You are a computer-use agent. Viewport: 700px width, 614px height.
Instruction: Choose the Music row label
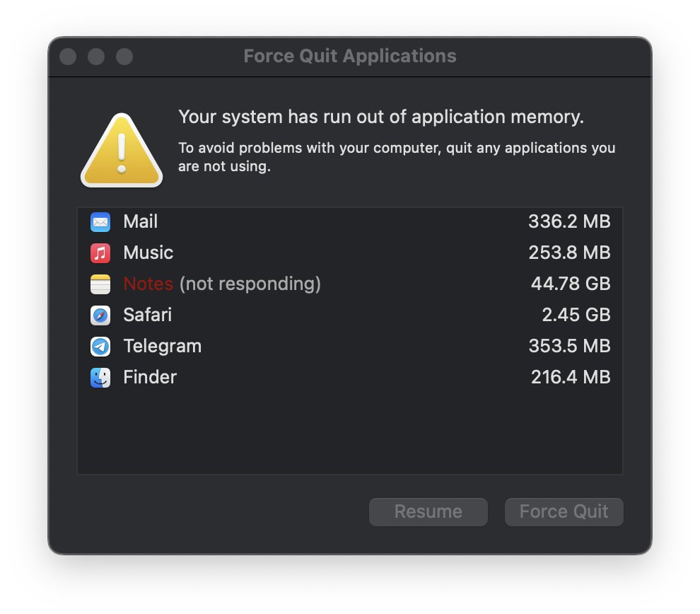pos(148,253)
